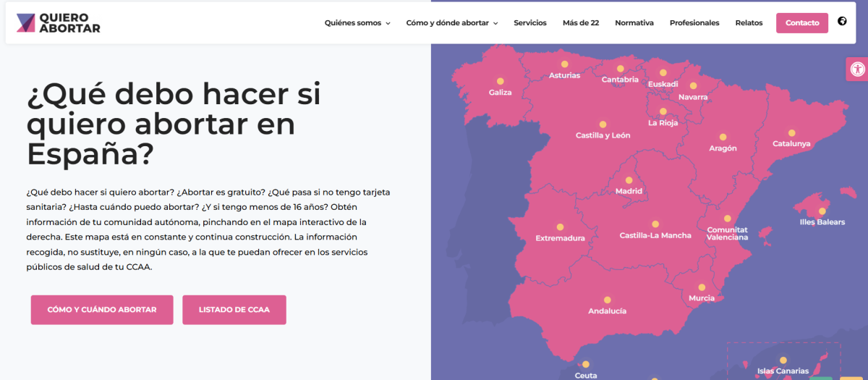Image resolution: width=868 pixels, height=380 pixels.
Task: Click the globe language icon
Action: [842, 22]
